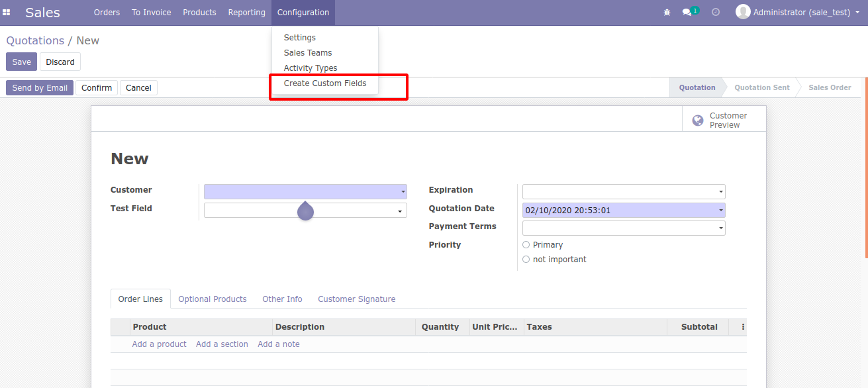Click the Test Field label

pyautogui.click(x=131, y=209)
